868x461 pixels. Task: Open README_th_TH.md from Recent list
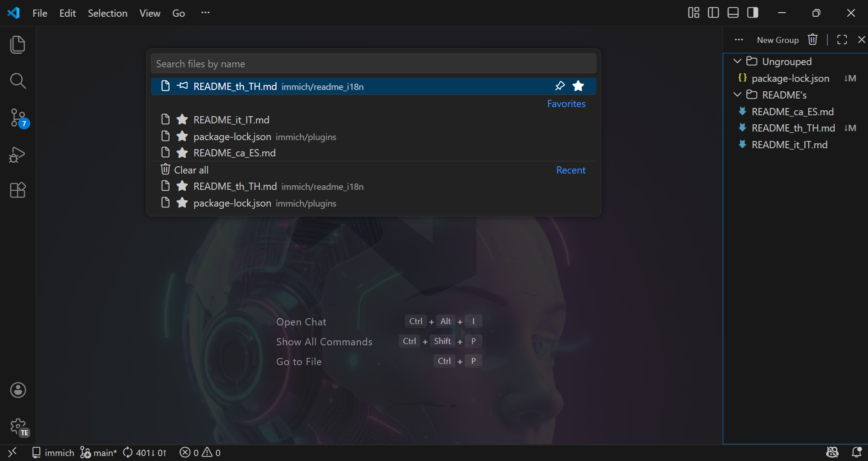(373, 186)
